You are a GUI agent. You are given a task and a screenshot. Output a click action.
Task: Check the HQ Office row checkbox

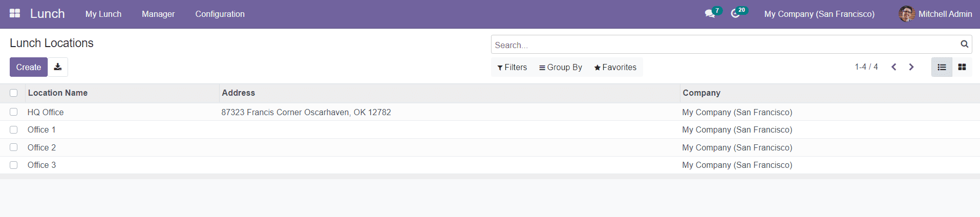(14, 112)
